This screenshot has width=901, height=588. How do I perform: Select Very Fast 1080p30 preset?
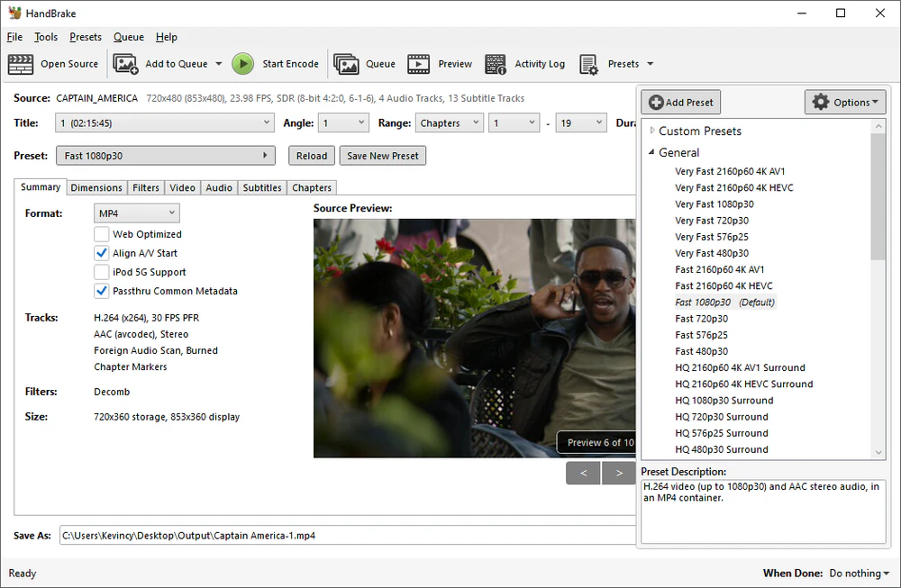tap(714, 204)
